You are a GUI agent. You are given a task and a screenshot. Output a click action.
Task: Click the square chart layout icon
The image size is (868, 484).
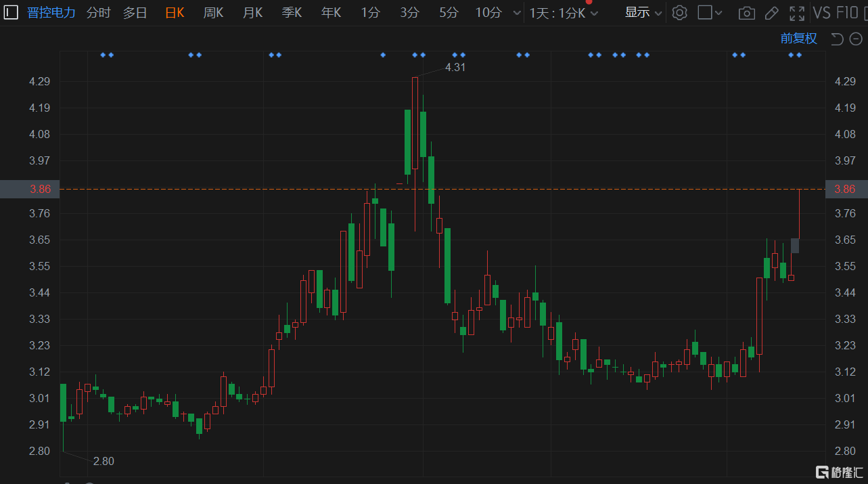[x=704, y=12]
